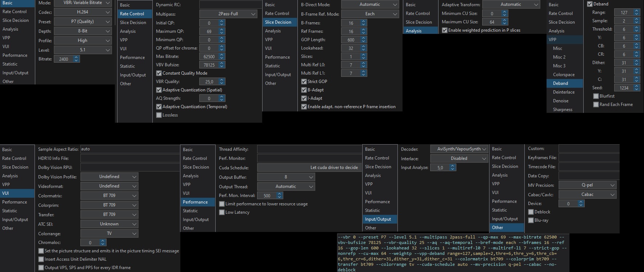Open the Cuda Schedule dropdown
Screen dimensions: 644x272
[x=309, y=167]
